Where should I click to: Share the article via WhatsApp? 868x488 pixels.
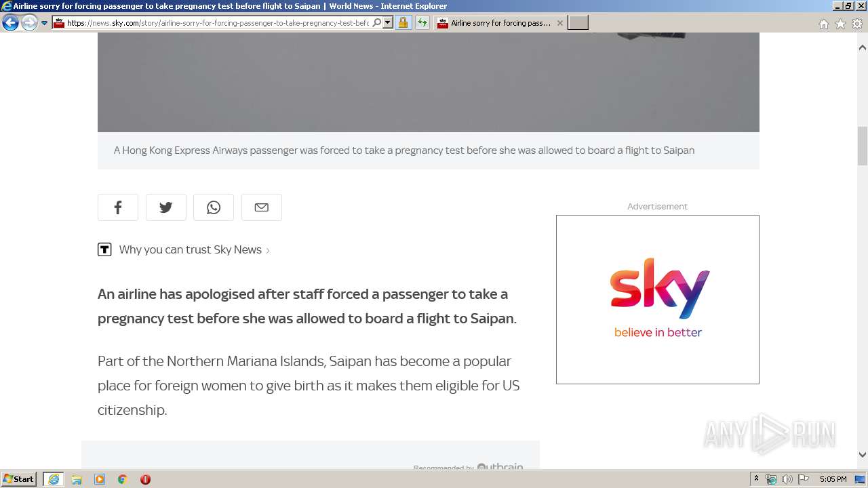point(214,207)
